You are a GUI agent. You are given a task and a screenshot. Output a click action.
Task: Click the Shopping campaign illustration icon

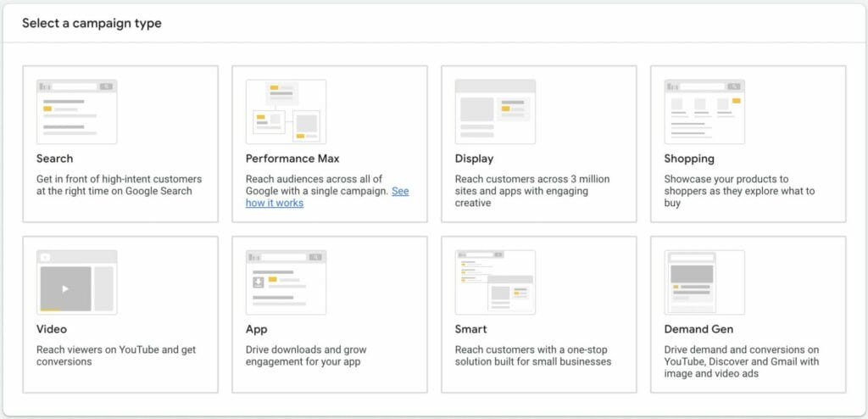point(704,111)
